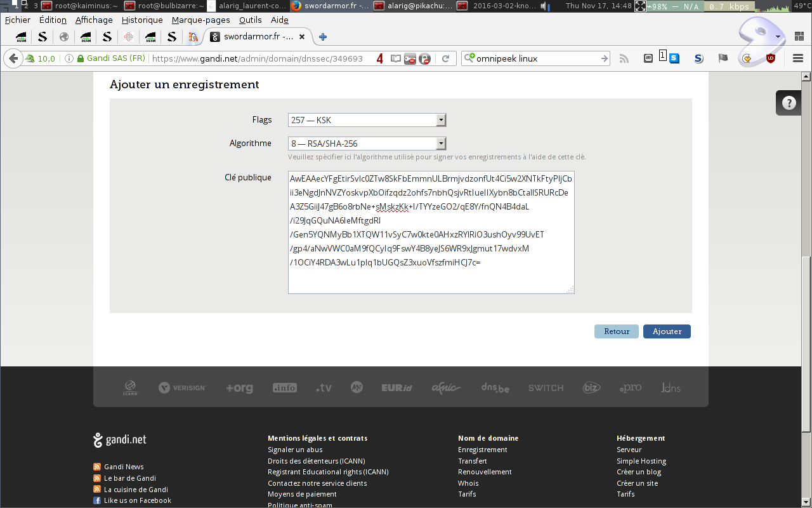Expand the Flags dropdown showing 257 — KSK
The image size is (812, 508).
[x=367, y=120]
